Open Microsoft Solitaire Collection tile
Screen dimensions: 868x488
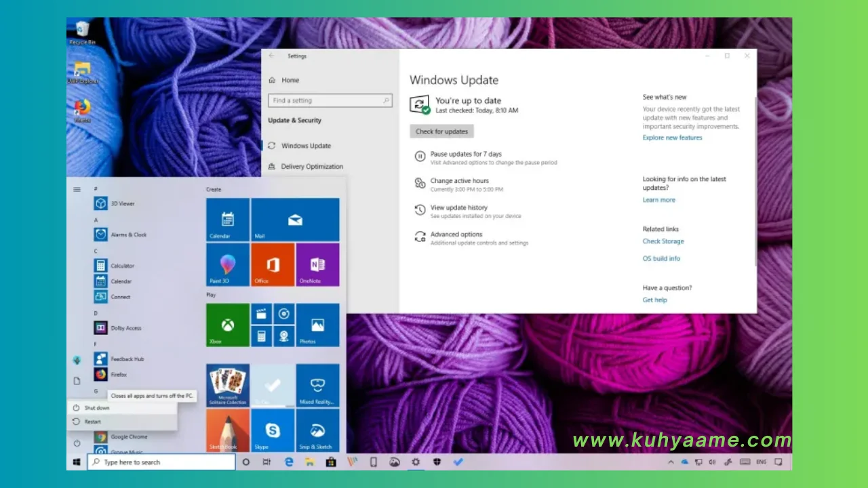click(228, 386)
